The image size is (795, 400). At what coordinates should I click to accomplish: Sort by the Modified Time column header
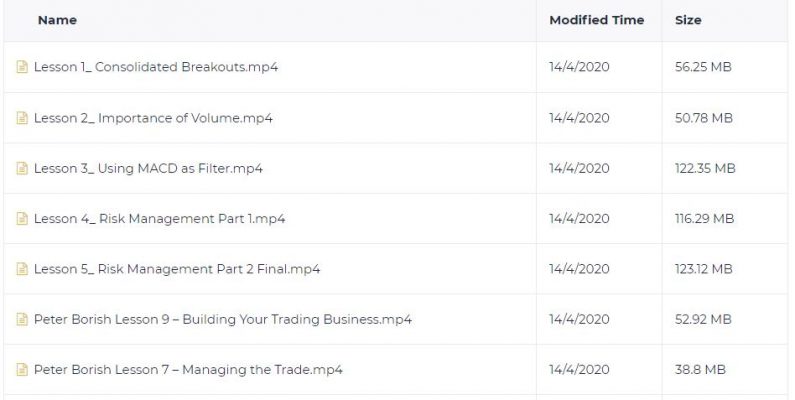pyautogui.click(x=597, y=20)
